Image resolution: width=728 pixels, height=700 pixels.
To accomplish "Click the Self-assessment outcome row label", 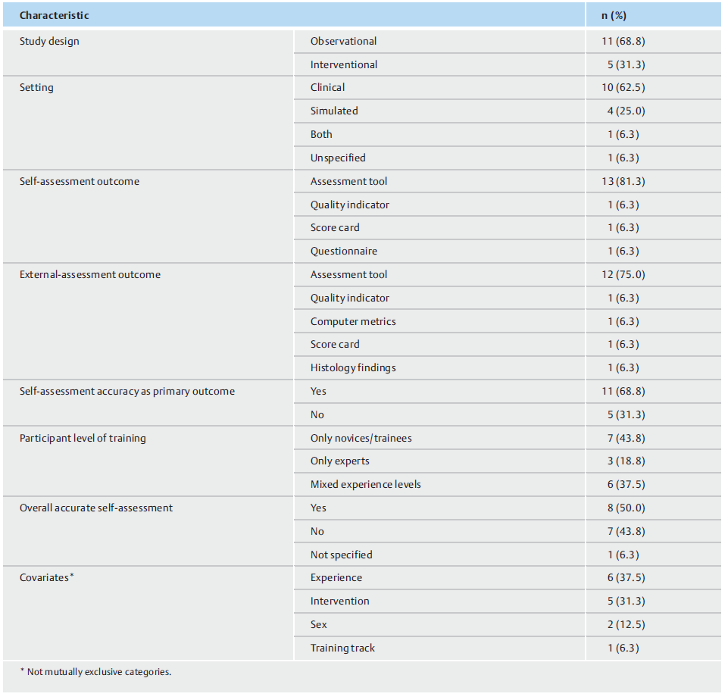I will pyautogui.click(x=80, y=181).
